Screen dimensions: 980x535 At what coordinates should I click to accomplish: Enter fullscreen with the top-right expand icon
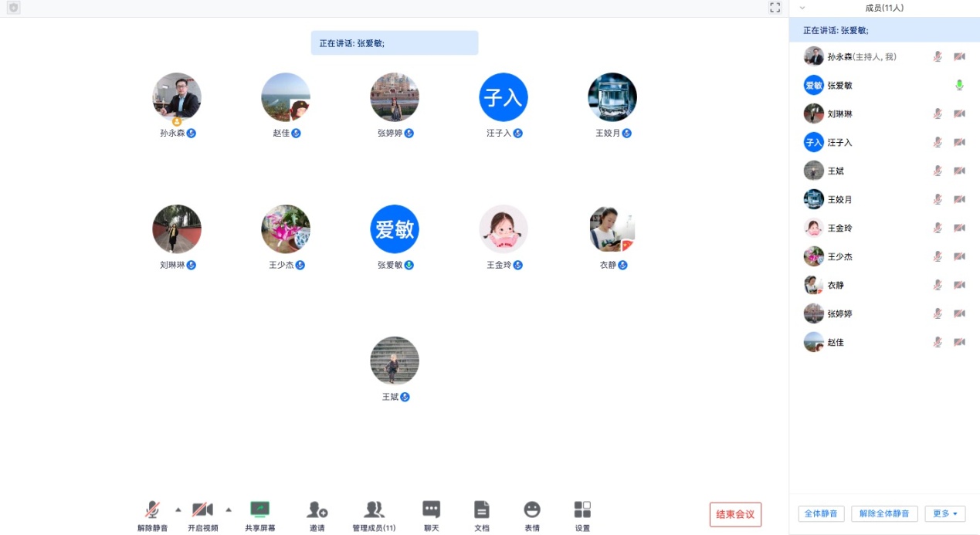pos(775,8)
